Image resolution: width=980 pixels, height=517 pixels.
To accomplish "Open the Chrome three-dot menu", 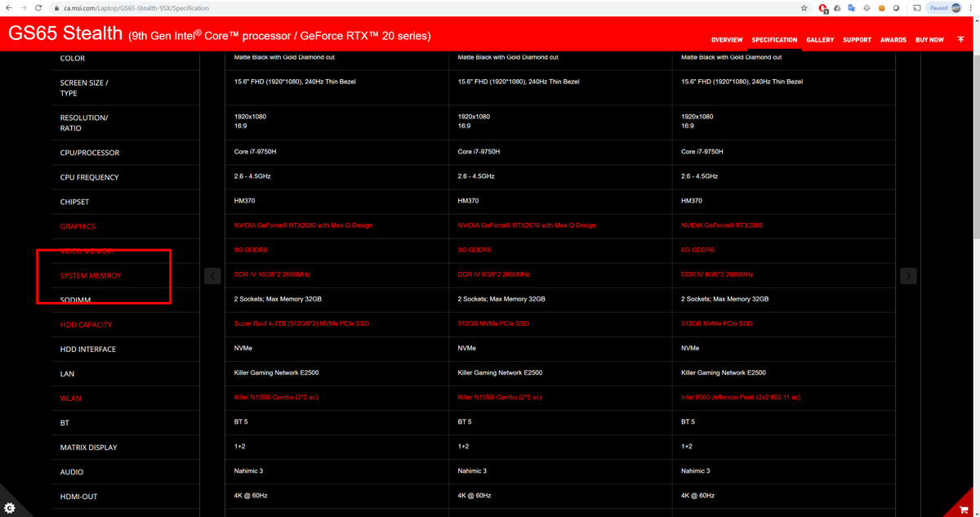I will [972, 8].
